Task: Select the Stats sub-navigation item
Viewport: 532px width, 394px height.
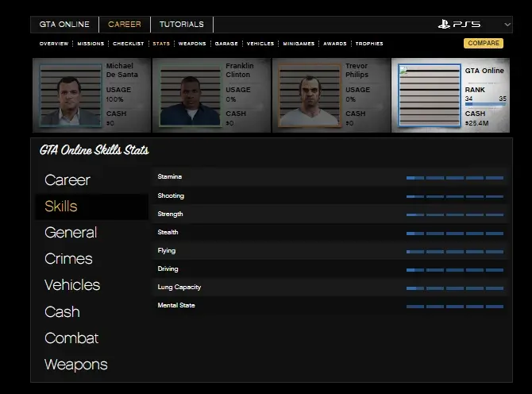Action: coord(161,44)
